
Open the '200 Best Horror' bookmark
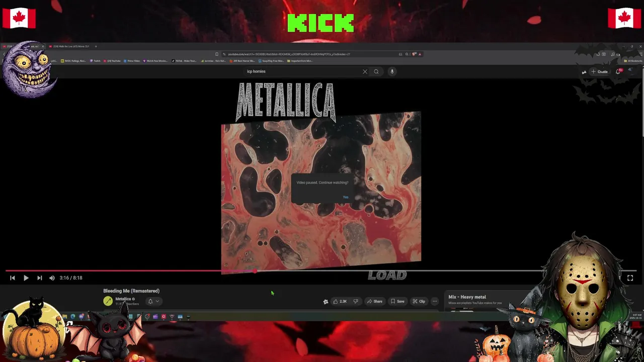pos(243,61)
